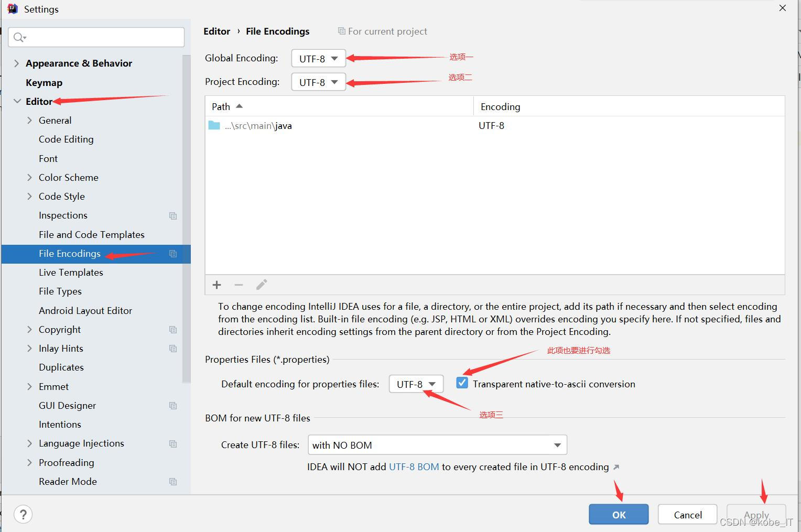Click the Cancel button
Screen dimensions: 801x532
[688, 514]
